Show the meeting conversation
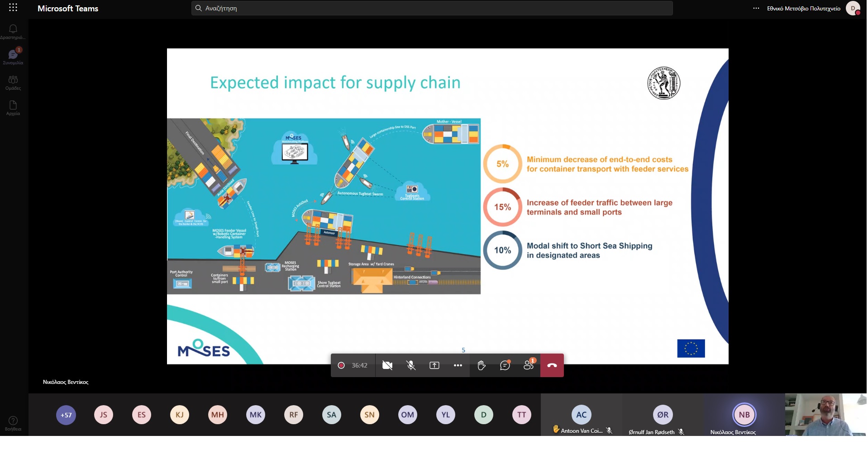 pos(505,365)
